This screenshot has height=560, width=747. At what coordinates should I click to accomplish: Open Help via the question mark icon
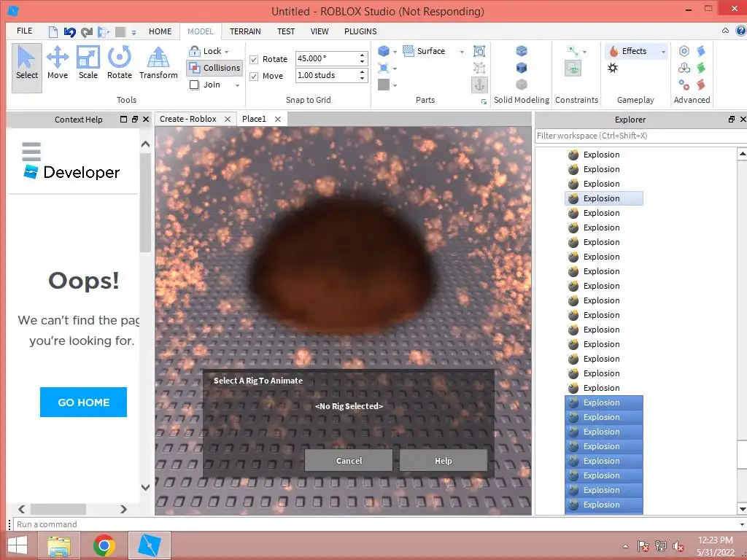[x=741, y=31]
